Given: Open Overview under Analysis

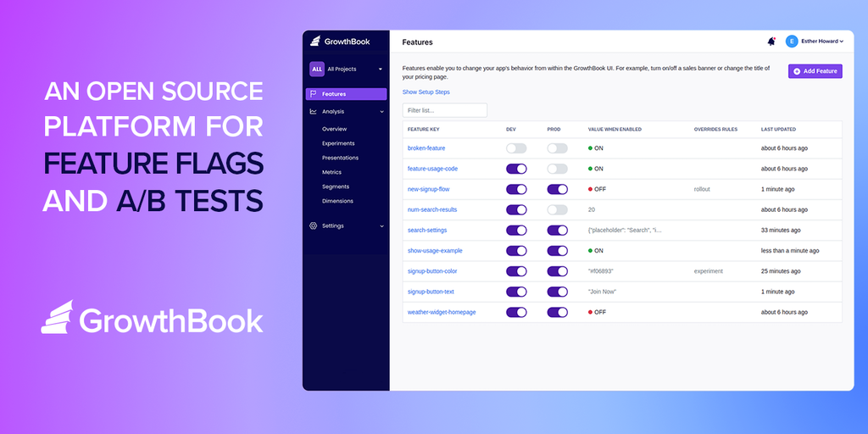Looking at the screenshot, I should (x=334, y=129).
